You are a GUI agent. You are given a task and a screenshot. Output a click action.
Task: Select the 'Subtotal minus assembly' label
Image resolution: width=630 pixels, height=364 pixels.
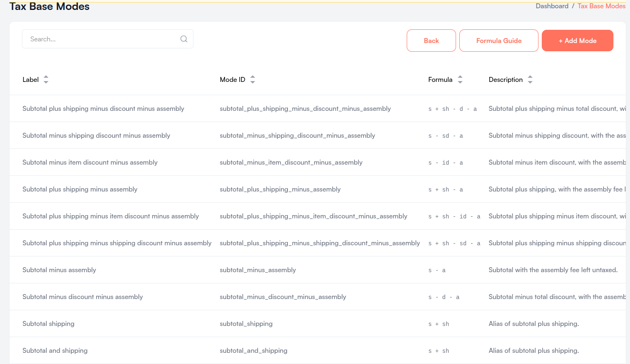pyautogui.click(x=59, y=270)
